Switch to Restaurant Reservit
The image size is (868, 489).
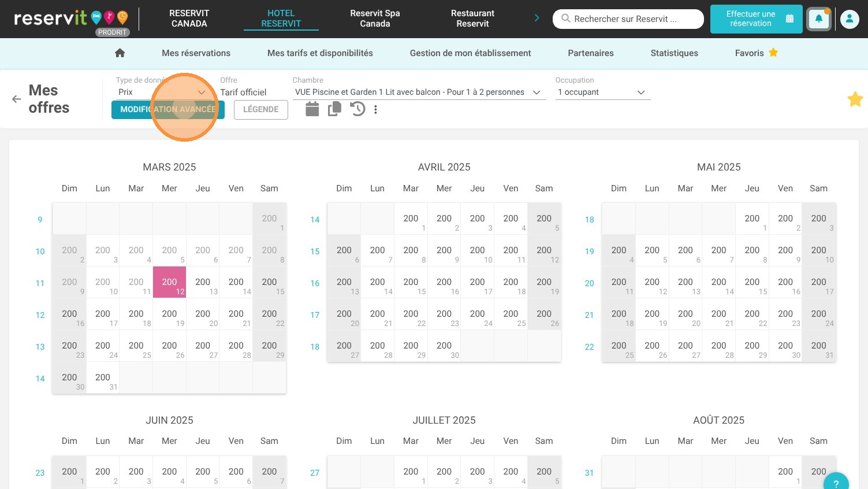click(472, 18)
